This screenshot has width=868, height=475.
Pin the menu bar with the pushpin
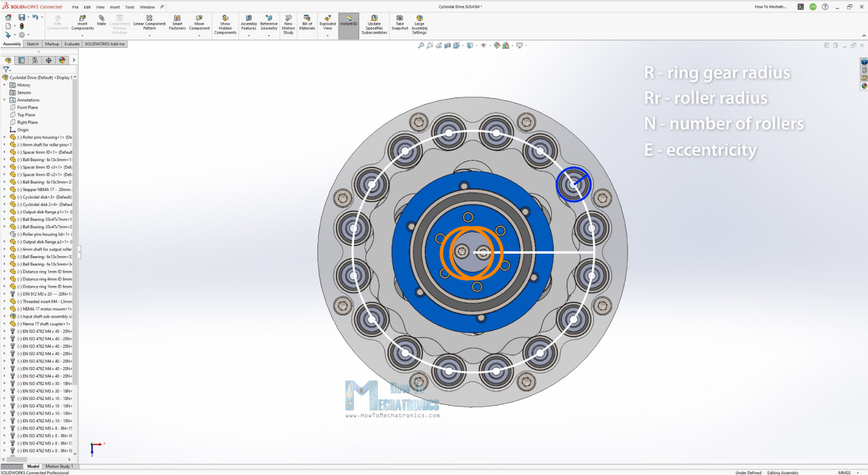[162, 7]
